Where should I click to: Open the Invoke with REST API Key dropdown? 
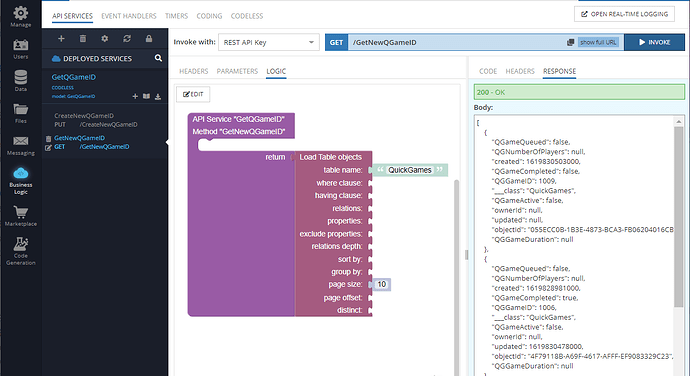[269, 42]
